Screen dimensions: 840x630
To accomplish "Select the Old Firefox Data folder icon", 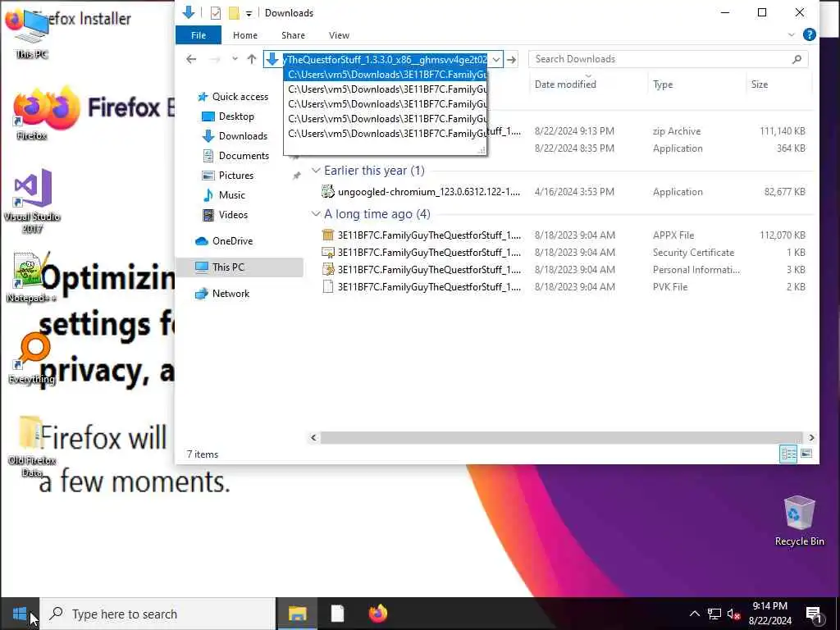I will tap(32, 447).
